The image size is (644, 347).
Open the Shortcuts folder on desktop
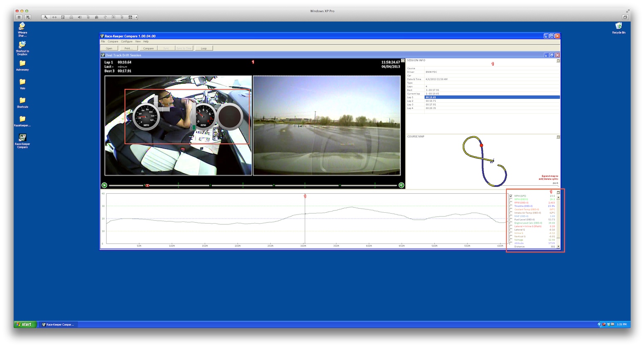point(22,103)
